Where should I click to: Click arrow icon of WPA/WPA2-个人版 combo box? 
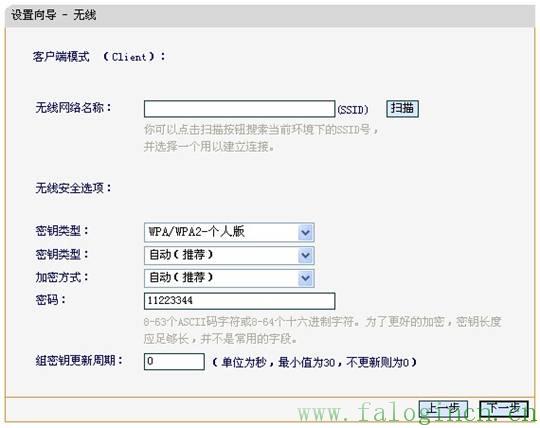[x=305, y=232]
